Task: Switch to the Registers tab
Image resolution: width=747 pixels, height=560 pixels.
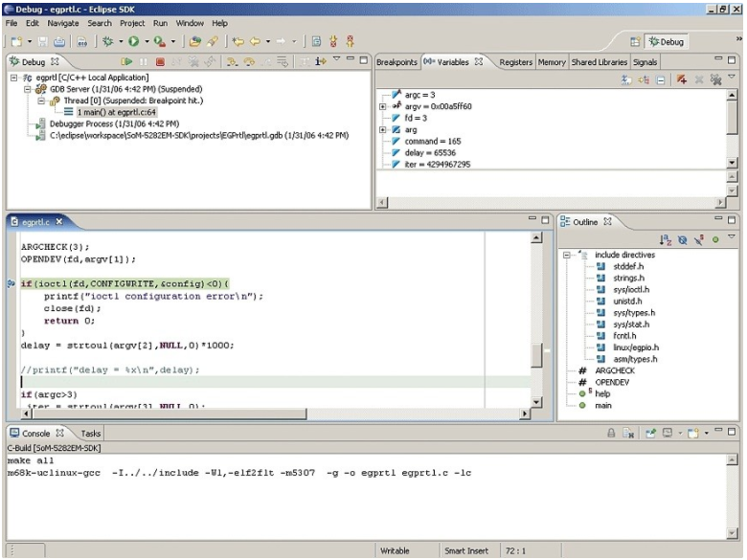Action: click(x=515, y=62)
